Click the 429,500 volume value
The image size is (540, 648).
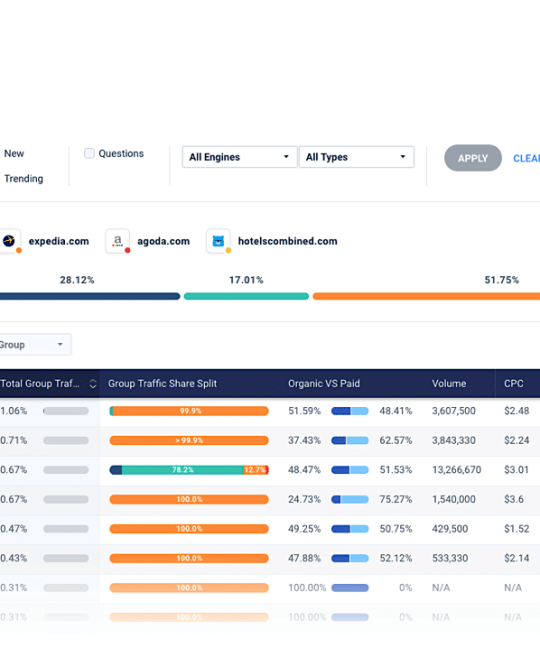[450, 529]
